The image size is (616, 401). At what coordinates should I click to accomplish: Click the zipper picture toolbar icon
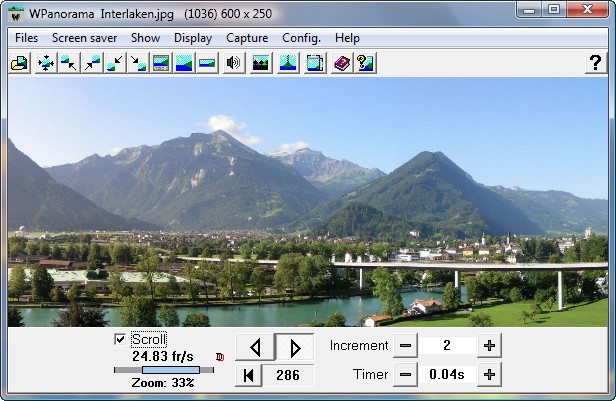point(288,63)
